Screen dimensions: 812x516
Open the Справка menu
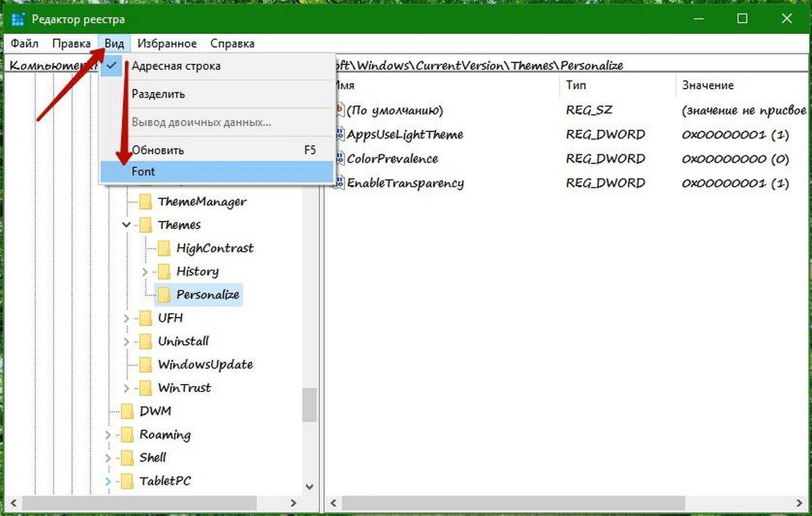(232, 43)
